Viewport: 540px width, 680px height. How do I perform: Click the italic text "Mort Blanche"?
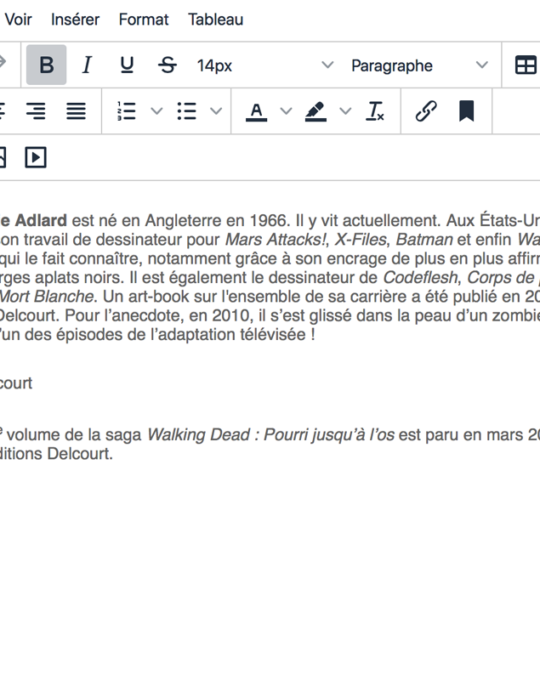tap(47, 296)
